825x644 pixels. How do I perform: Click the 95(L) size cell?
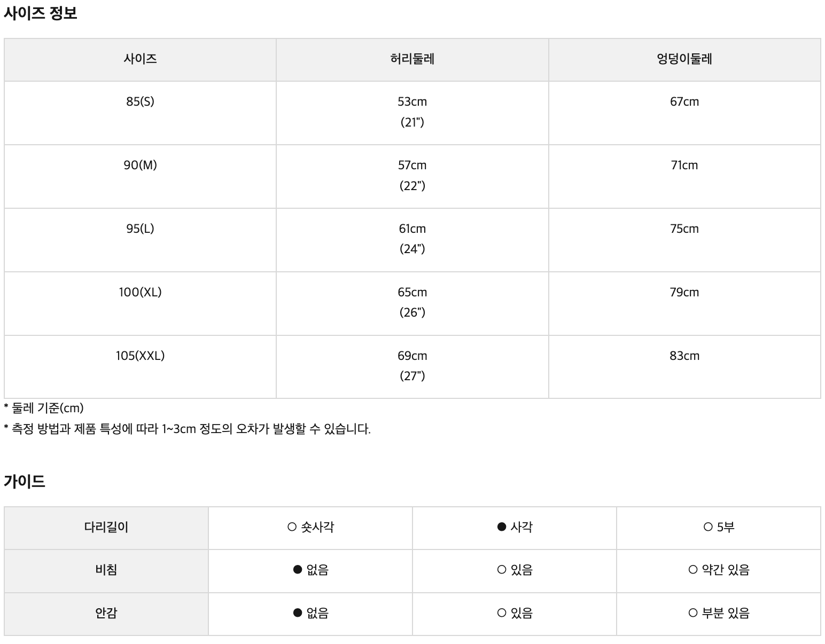[x=140, y=229]
